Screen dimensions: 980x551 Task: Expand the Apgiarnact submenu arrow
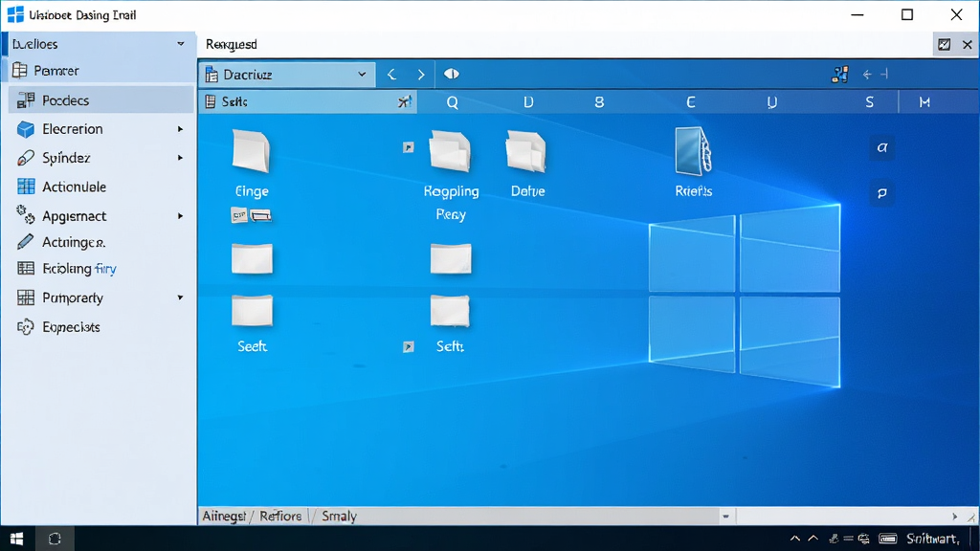pos(180,216)
